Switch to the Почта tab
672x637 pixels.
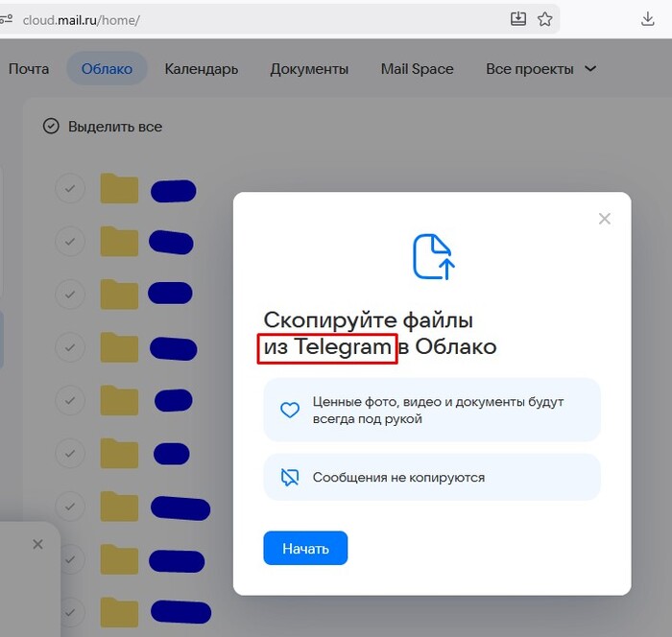[x=29, y=69]
